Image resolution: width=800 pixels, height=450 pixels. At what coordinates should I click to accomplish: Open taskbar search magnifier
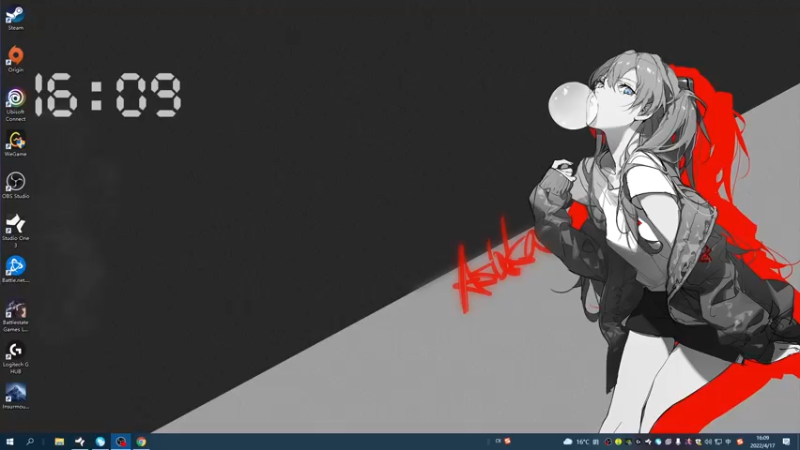[x=30, y=442]
